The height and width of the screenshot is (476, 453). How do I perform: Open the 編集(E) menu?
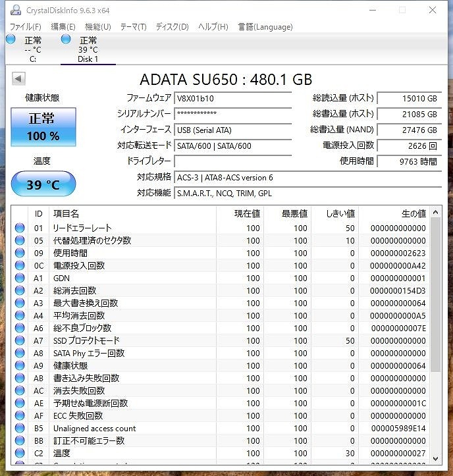tap(63, 27)
